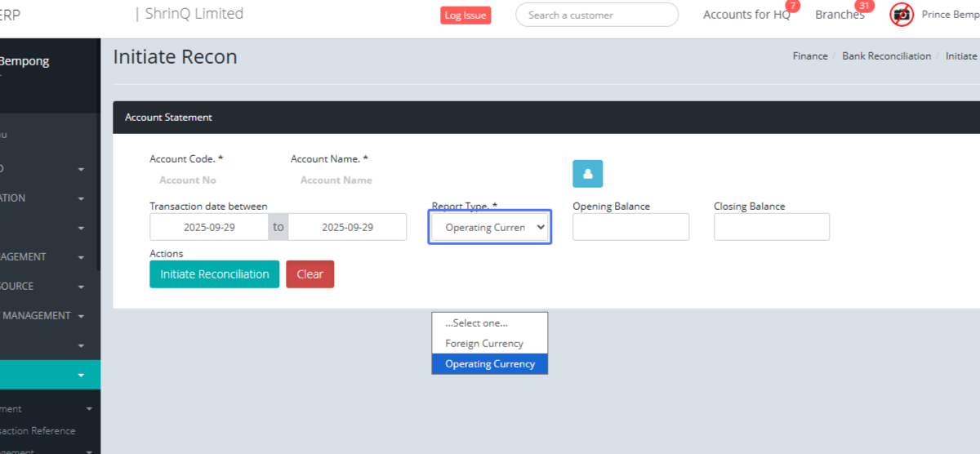This screenshot has height=454, width=980.
Task: Pick the '...Select one...' option
Action: pos(476,323)
